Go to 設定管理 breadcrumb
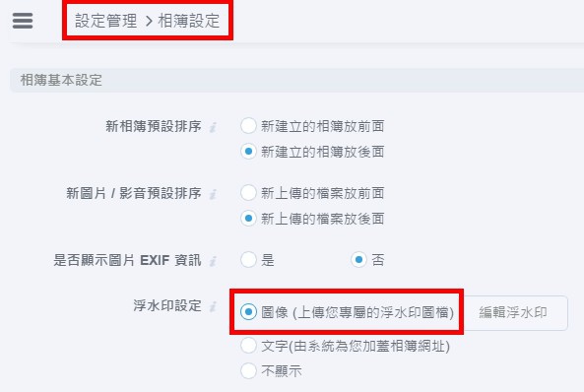 click(105, 21)
